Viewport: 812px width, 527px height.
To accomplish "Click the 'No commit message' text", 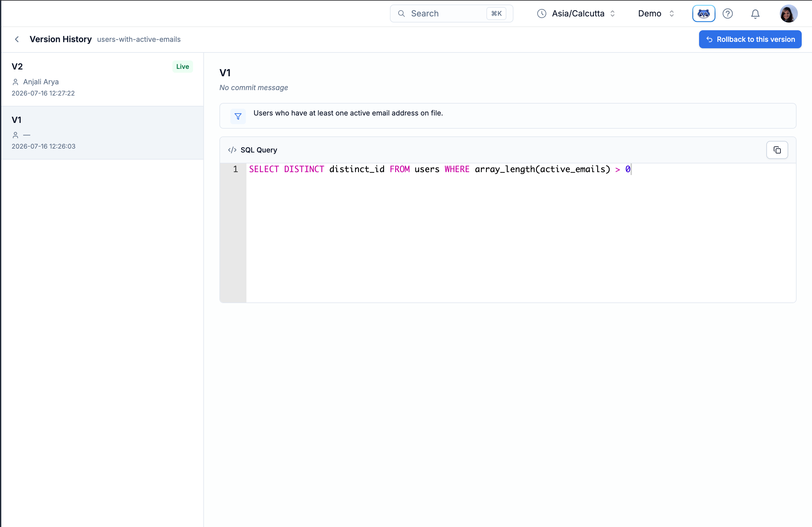I will point(254,88).
